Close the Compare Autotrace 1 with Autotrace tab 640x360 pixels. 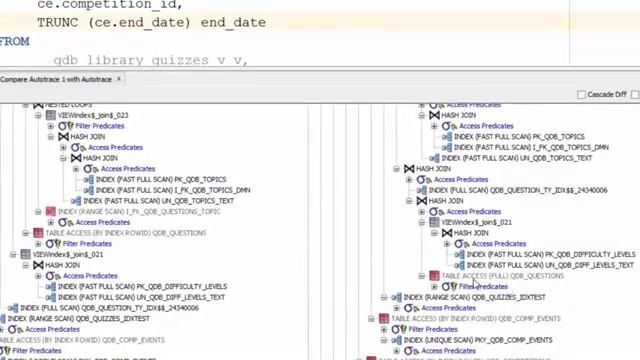119,79
